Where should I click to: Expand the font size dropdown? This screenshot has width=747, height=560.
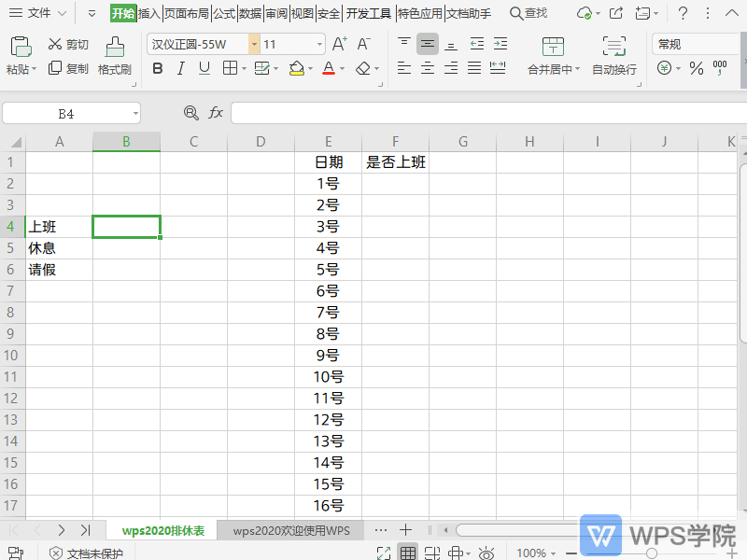click(x=319, y=44)
